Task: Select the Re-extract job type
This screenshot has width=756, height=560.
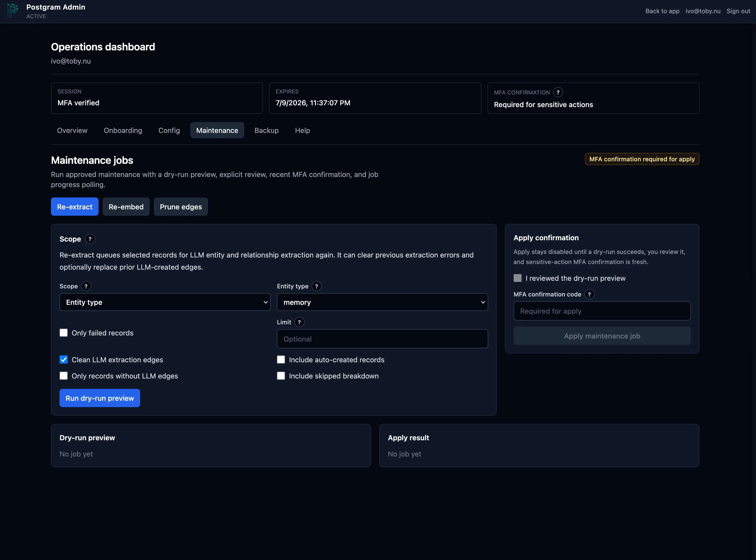Action: point(75,207)
